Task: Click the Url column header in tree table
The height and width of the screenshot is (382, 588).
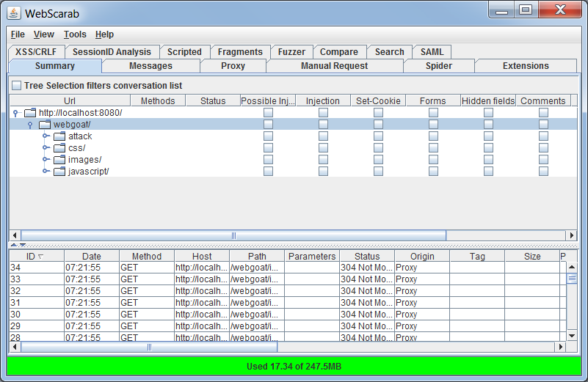Action: coord(70,100)
